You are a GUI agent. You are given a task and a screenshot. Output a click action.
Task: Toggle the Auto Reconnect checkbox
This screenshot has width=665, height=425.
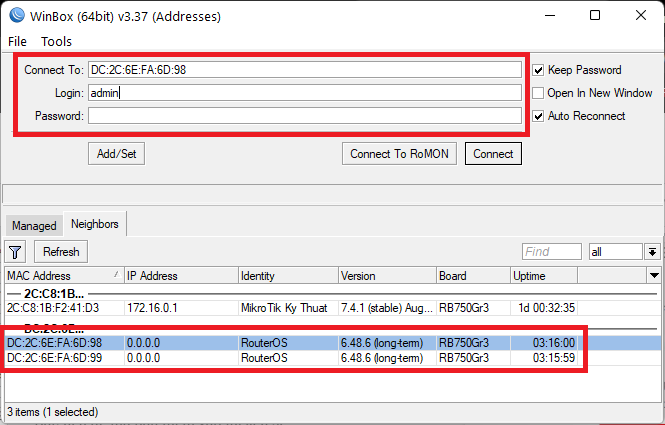click(x=539, y=116)
